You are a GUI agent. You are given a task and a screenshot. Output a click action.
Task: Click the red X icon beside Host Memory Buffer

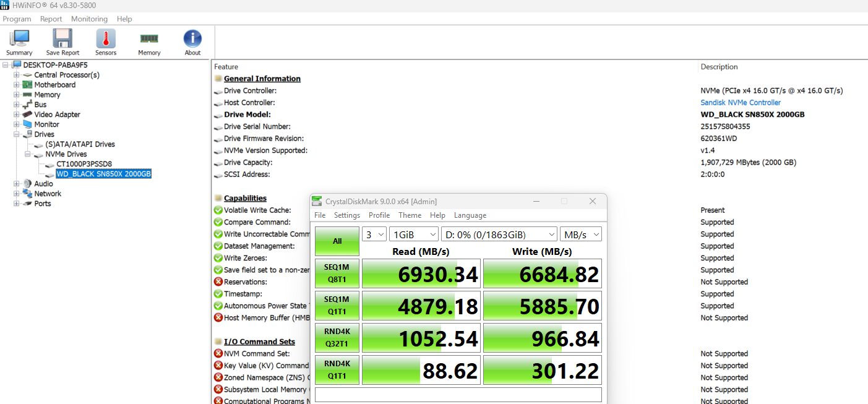pos(218,318)
